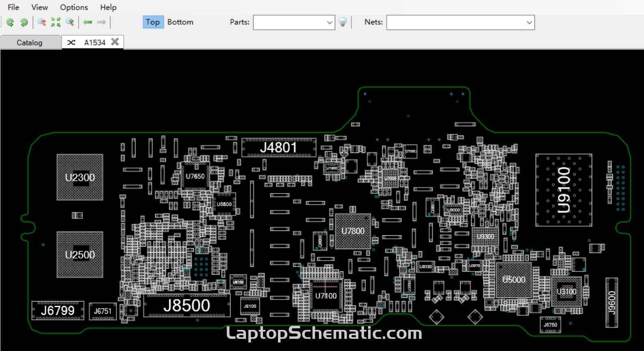Select connector J6751 on the board
This screenshot has height=351, width=644.
click(103, 311)
